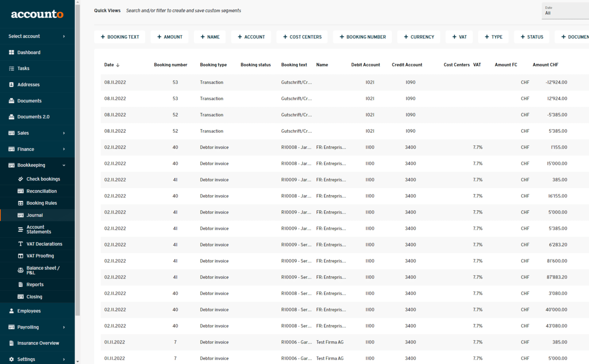This screenshot has width=589, height=364.
Task: Select the row with amount 87'883.20
Action: (345, 277)
